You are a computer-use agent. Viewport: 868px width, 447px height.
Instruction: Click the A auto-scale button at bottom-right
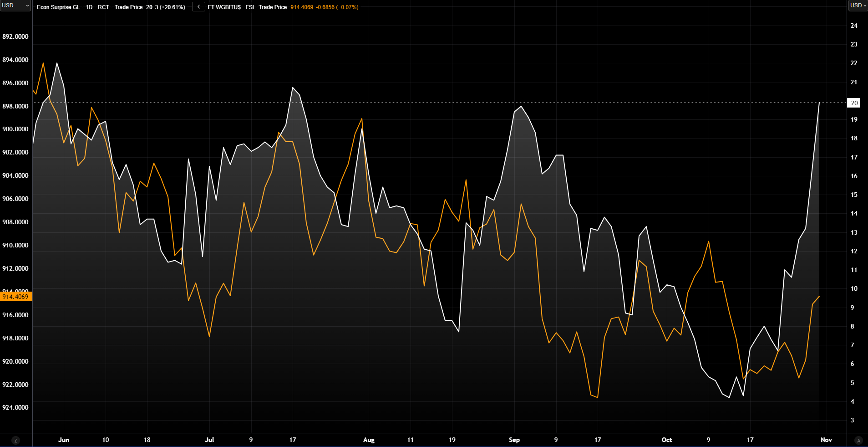coord(858,440)
